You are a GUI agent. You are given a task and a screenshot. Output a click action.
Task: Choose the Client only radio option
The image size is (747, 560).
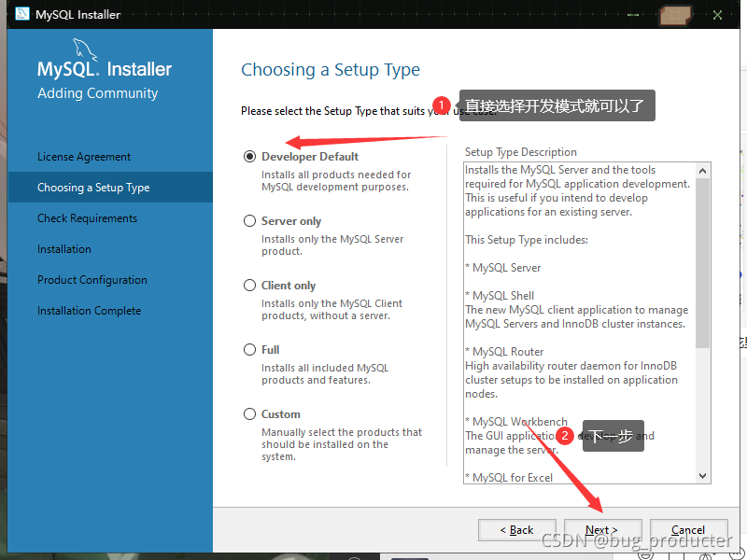[249, 286]
